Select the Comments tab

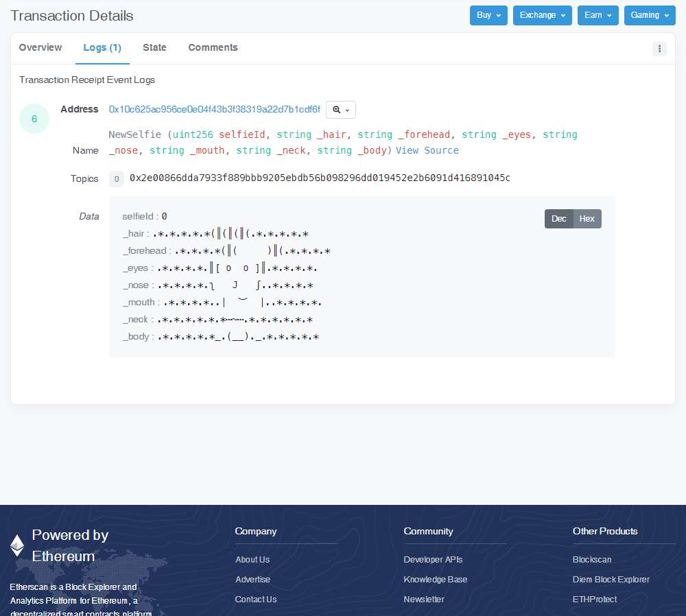coord(213,47)
